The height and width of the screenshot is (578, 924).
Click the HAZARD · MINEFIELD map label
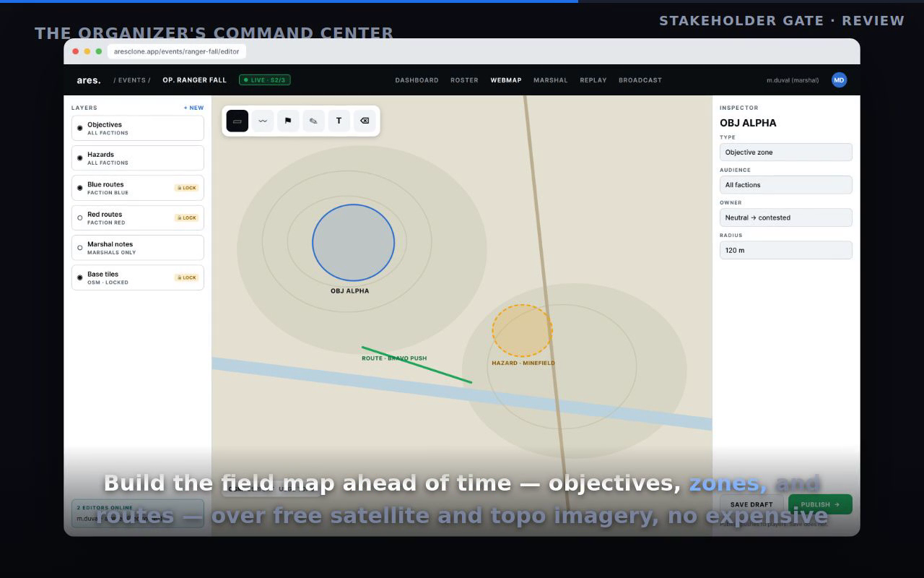pos(523,363)
